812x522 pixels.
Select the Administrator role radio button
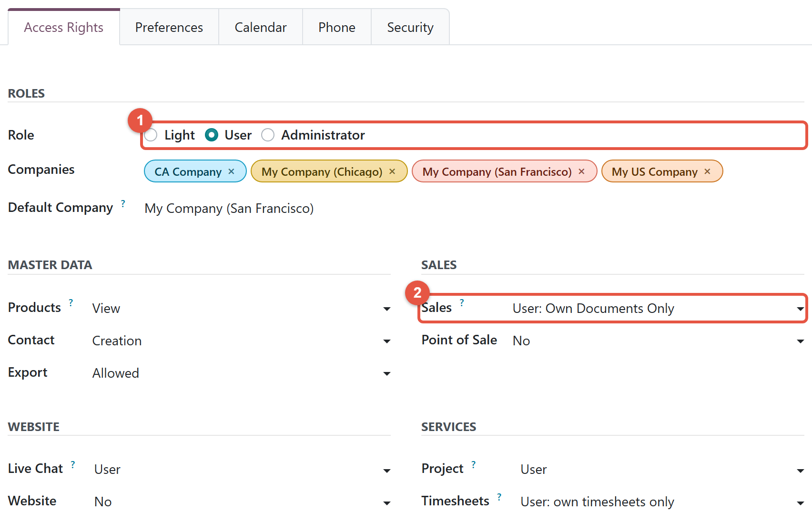click(x=268, y=135)
